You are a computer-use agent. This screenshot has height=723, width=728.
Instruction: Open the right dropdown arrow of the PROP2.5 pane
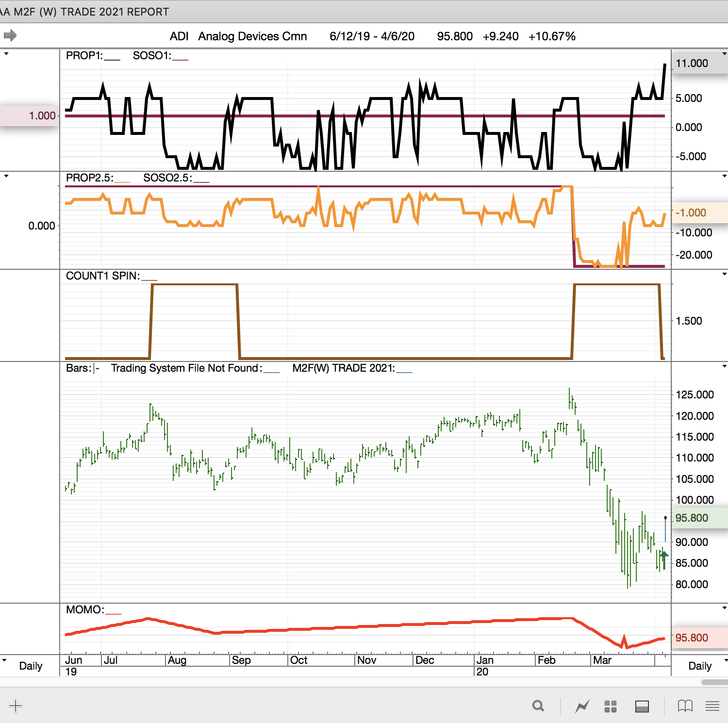(x=725, y=176)
